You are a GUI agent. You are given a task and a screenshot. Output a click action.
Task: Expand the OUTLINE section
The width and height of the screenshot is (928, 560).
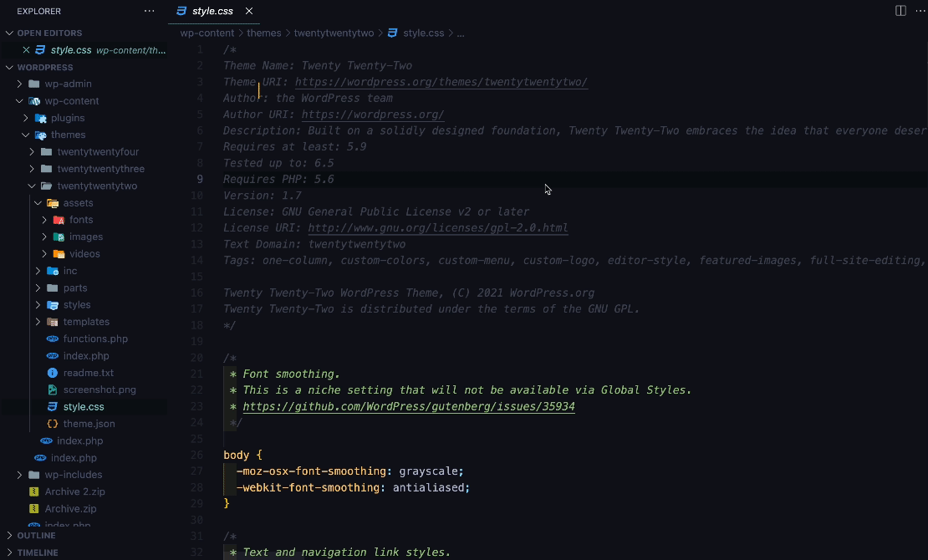coord(8,535)
